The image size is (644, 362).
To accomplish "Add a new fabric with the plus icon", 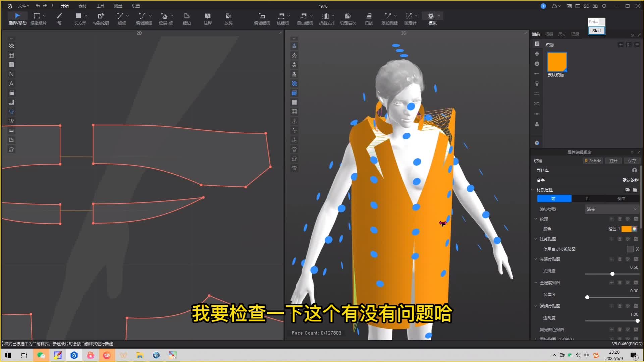I will coord(621,45).
